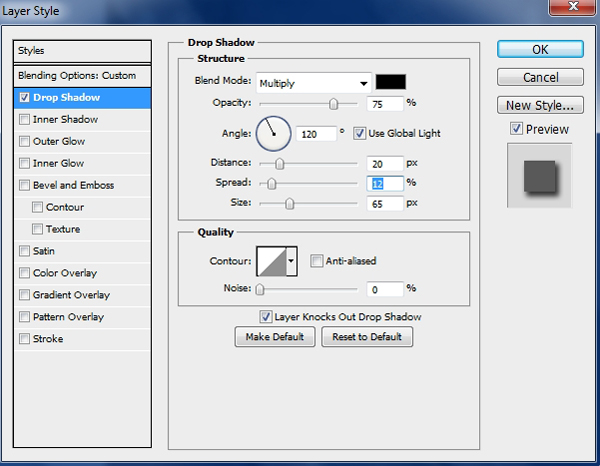Expand the Contour picker dropdown arrow

(292, 262)
